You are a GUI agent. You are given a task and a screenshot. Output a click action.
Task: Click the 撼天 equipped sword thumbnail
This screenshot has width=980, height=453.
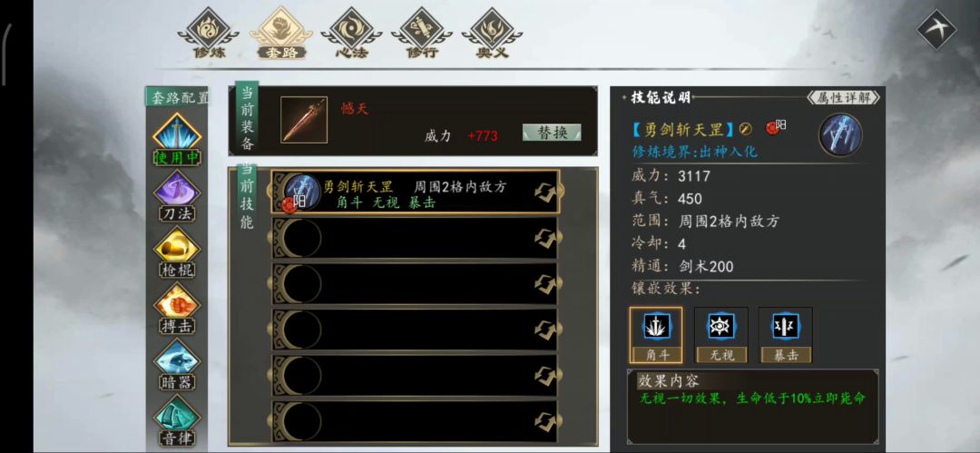304,120
